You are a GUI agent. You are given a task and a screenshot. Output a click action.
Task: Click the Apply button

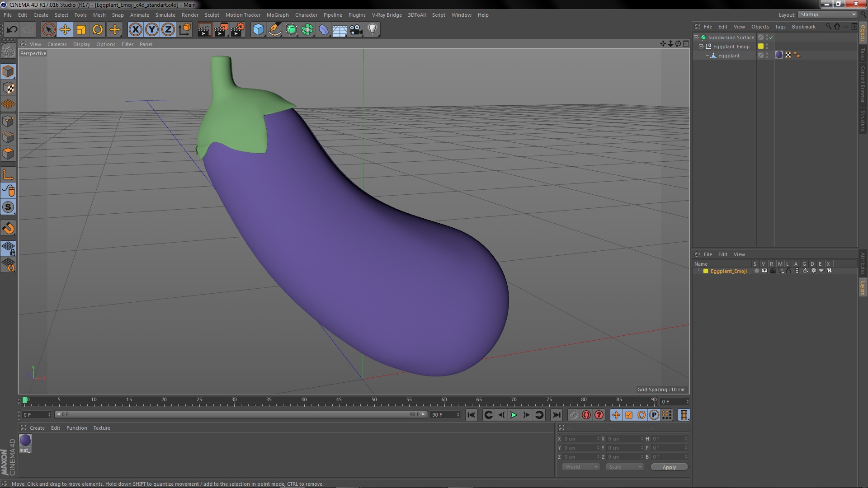pyautogui.click(x=669, y=467)
